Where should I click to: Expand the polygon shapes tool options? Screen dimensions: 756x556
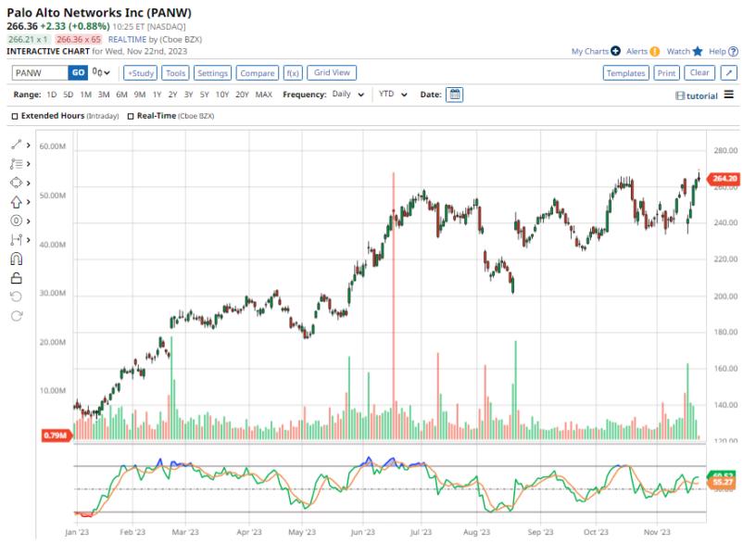pos(29,183)
